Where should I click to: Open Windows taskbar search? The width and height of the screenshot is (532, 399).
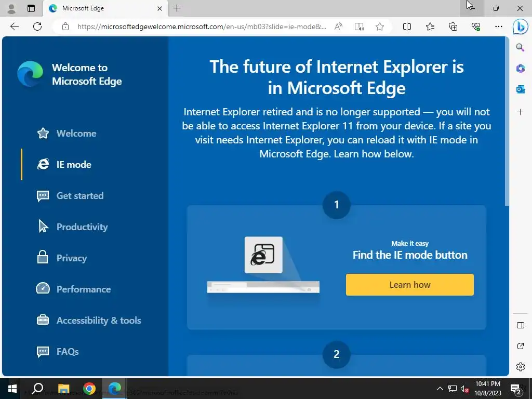click(37, 389)
